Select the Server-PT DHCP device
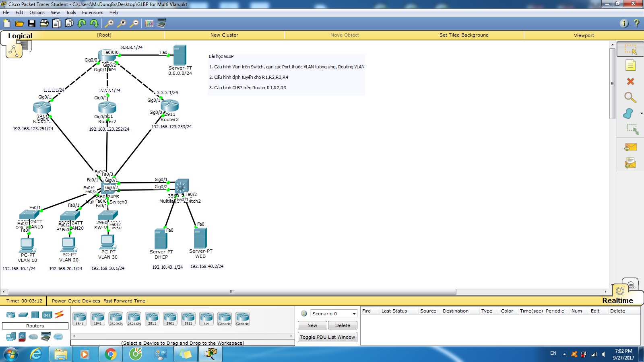 coord(161,239)
